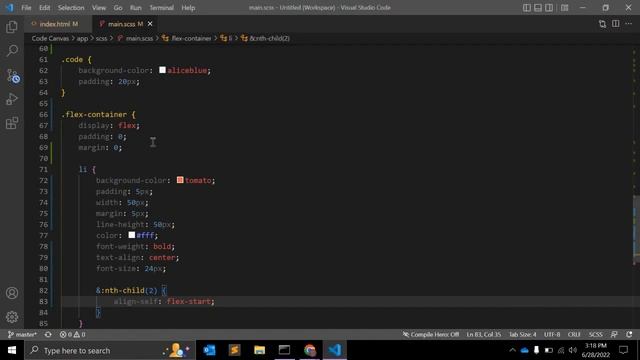This screenshot has height=360, width=640.
Task: Toggle bottom panel layout icon
Action: click(x=538, y=7)
